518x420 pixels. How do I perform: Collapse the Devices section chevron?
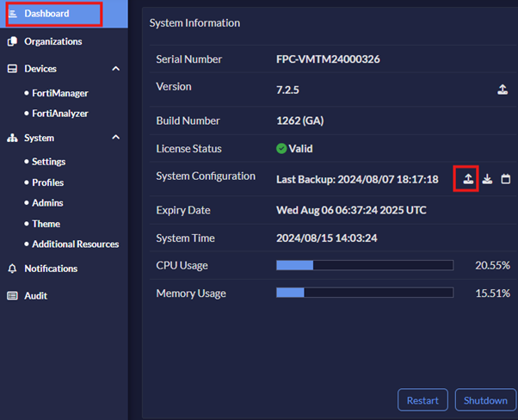click(116, 69)
